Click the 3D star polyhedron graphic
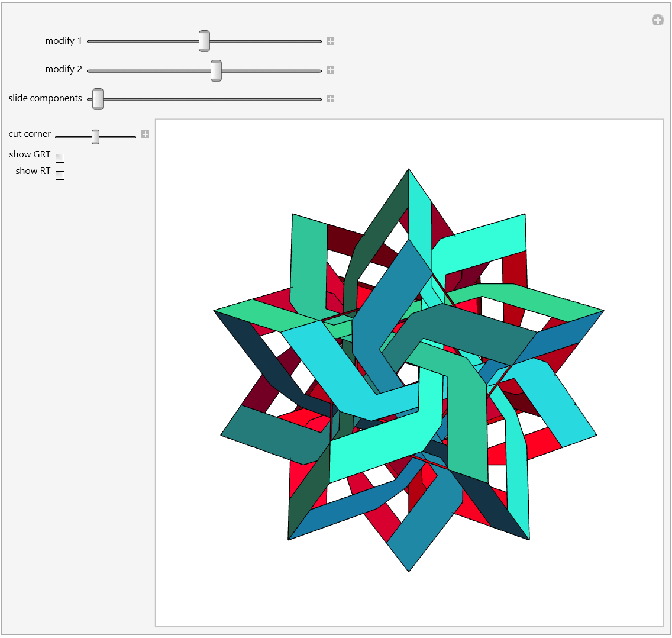The height and width of the screenshot is (638, 672). pos(409,370)
